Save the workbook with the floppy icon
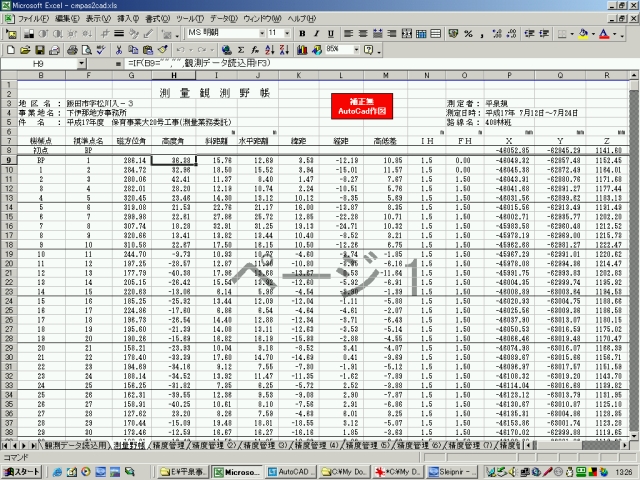Viewport: 640px width, 480px height. (38, 48)
